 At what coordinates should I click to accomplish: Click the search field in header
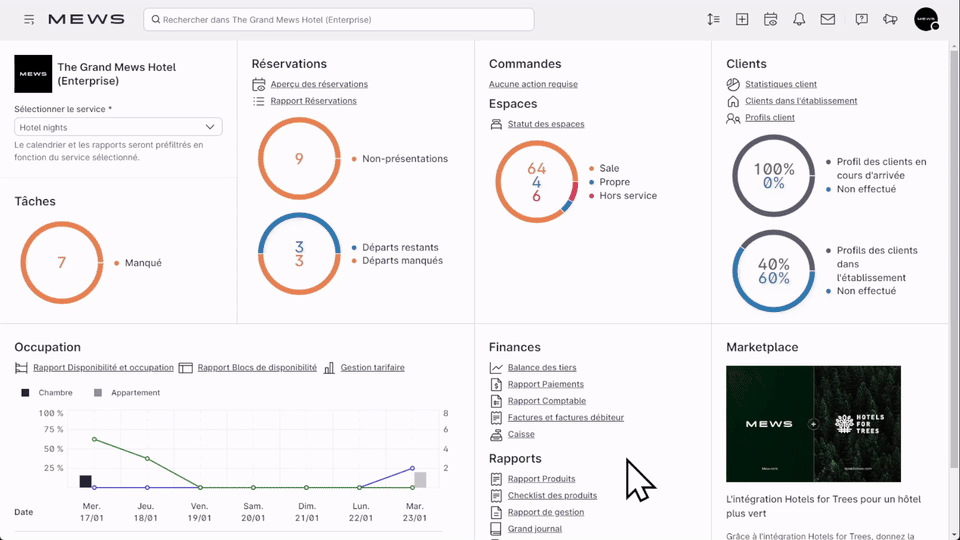pyautogui.click(x=339, y=20)
